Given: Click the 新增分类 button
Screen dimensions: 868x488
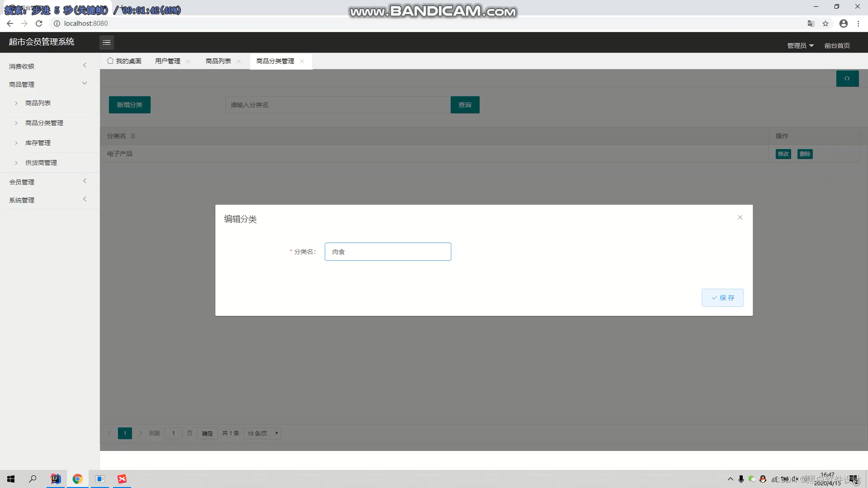Looking at the screenshot, I should pos(130,105).
